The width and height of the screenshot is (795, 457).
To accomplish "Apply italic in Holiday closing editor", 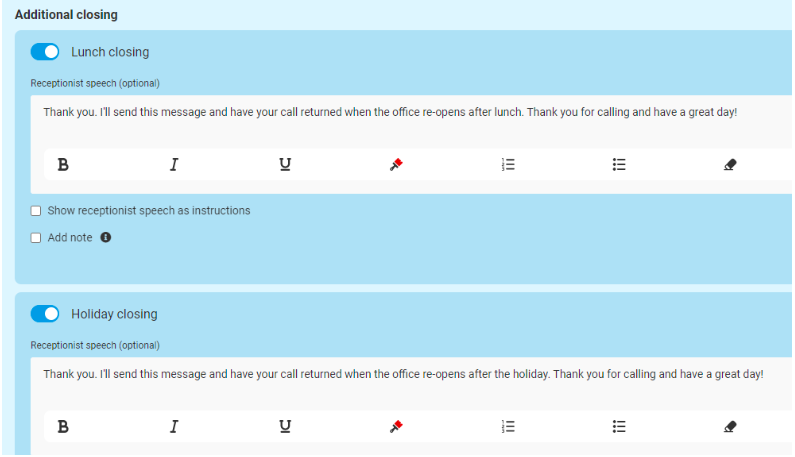I will pyautogui.click(x=174, y=427).
